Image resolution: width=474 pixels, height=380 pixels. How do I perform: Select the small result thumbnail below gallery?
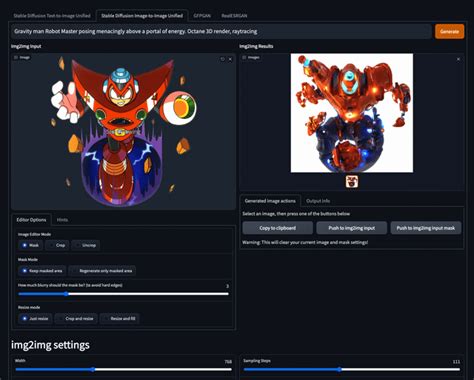click(x=352, y=182)
